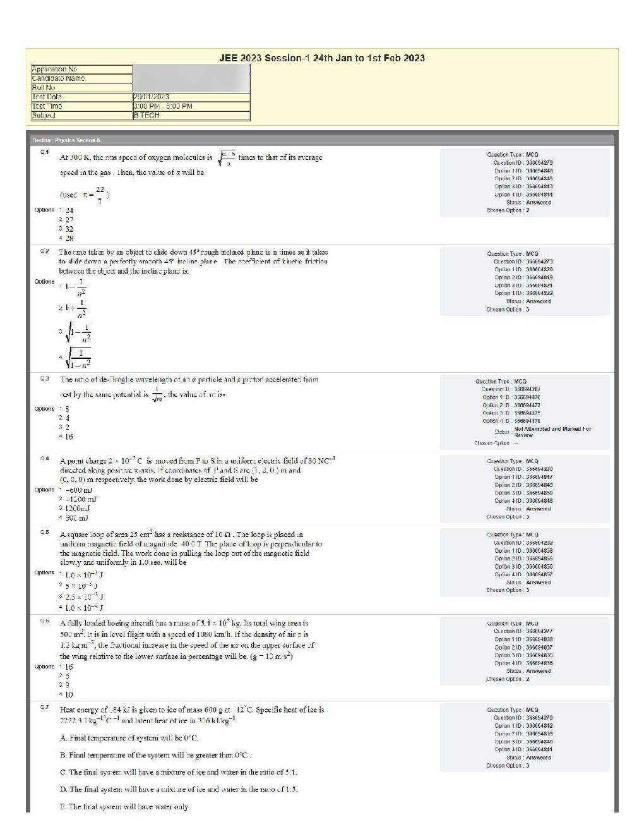644x834 pixels.
Task: Click Question Type MCQ in Q.5 info panel
Action: tap(513, 535)
